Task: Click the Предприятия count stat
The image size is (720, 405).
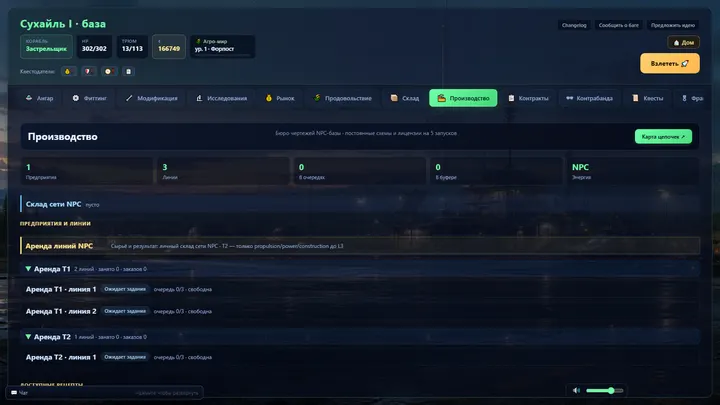Action: coord(86,171)
